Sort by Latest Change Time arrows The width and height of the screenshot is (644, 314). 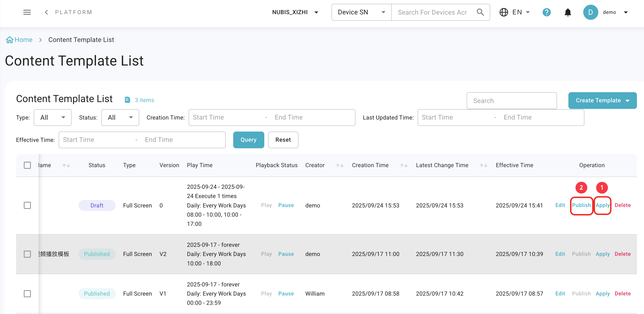point(484,165)
